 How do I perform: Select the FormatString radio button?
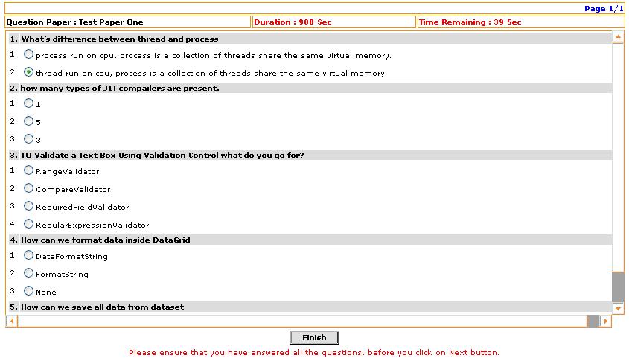click(28, 273)
